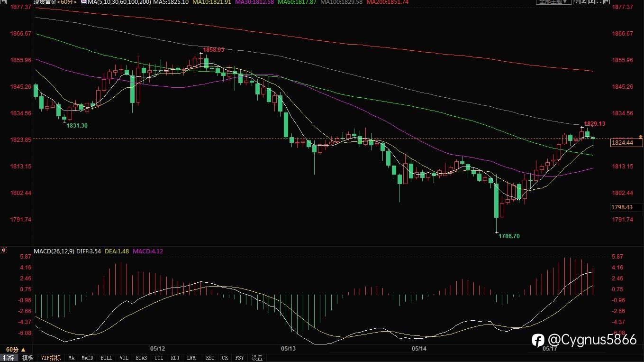Toggle the KDJ indicator
Screen dimensions: 644x362
(x=175, y=358)
